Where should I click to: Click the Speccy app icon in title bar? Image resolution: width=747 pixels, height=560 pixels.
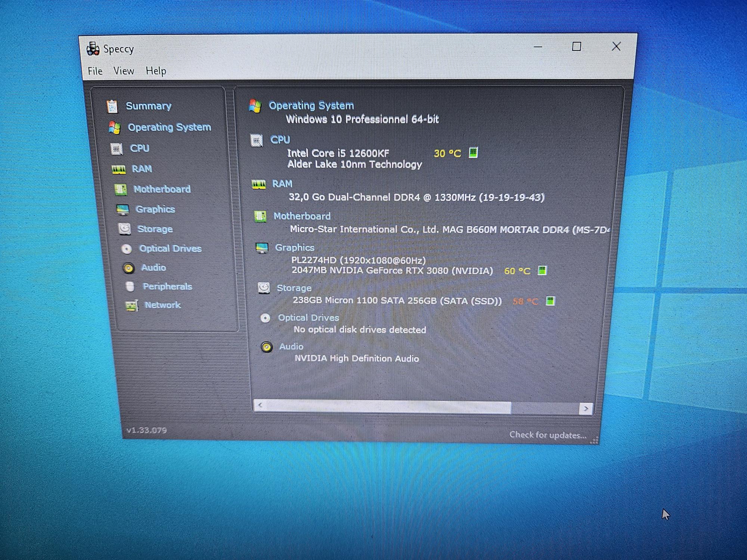pyautogui.click(x=93, y=49)
